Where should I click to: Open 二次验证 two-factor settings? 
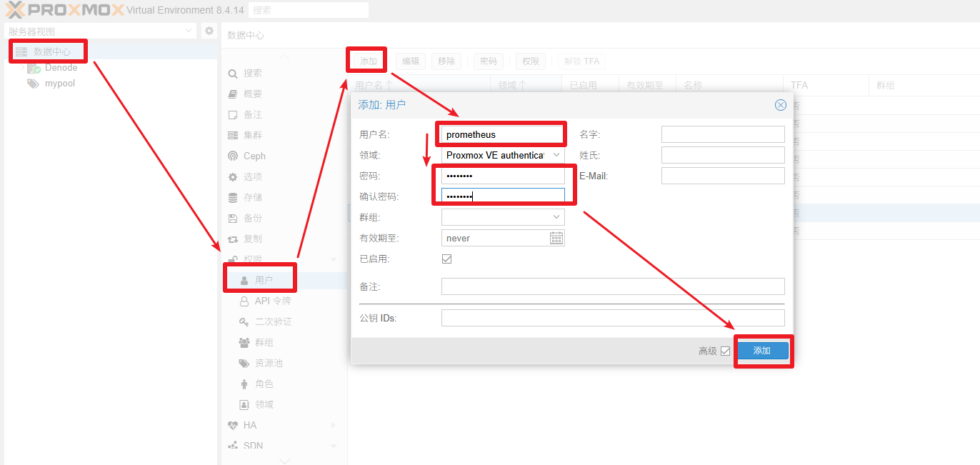[273, 322]
